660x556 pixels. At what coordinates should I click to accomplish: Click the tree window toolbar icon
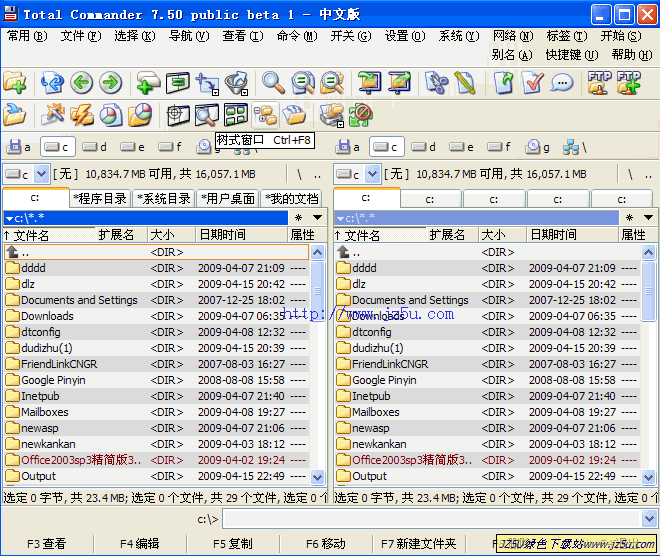coord(265,115)
